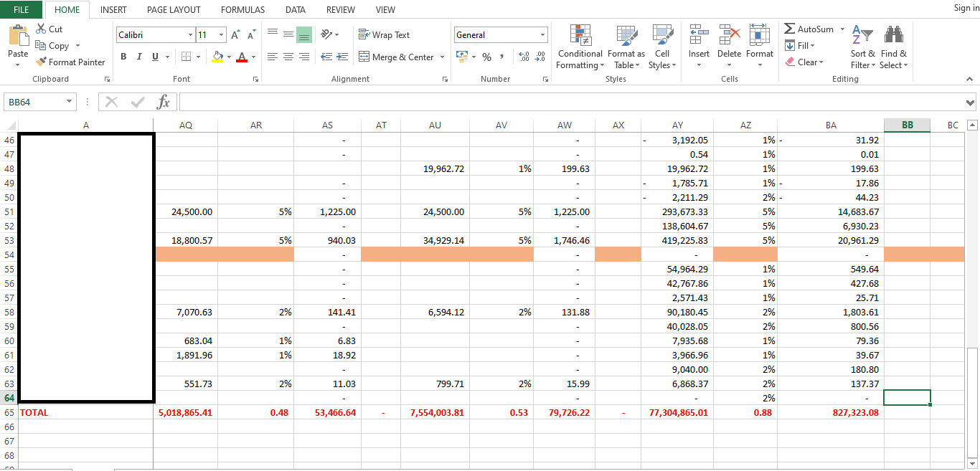Increase decimal places
980x471 pixels.
click(x=523, y=57)
